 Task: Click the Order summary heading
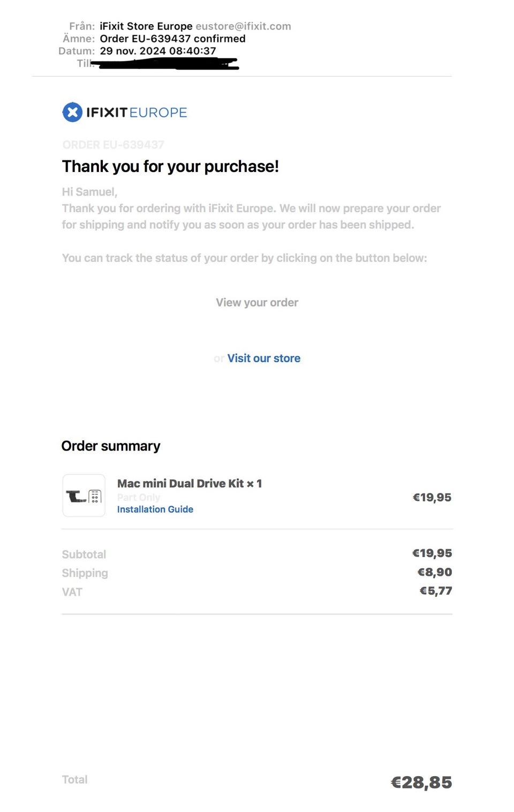coord(111,446)
